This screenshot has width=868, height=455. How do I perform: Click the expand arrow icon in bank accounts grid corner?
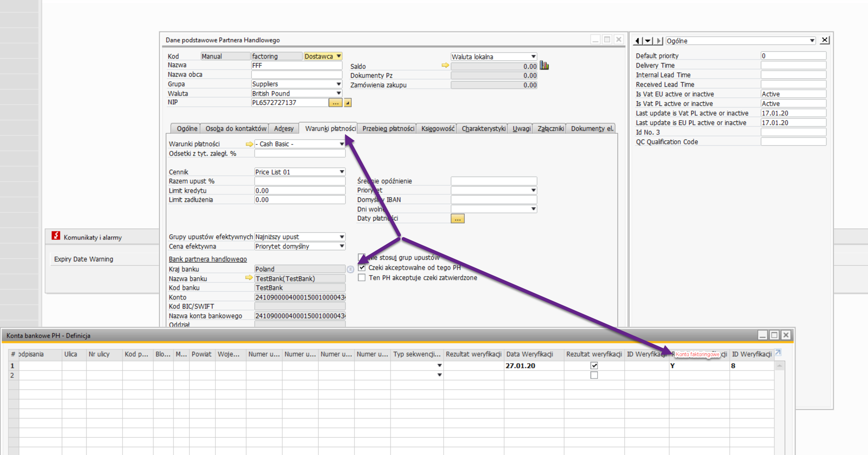777,352
